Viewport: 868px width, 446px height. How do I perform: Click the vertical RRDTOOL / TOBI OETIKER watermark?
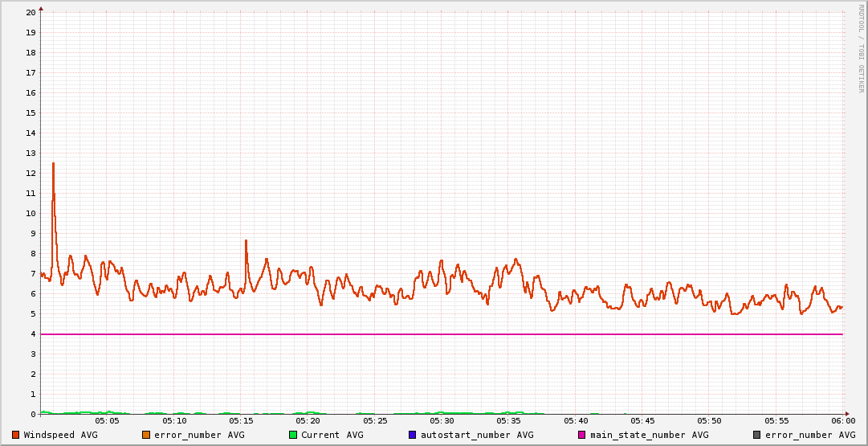[861, 48]
